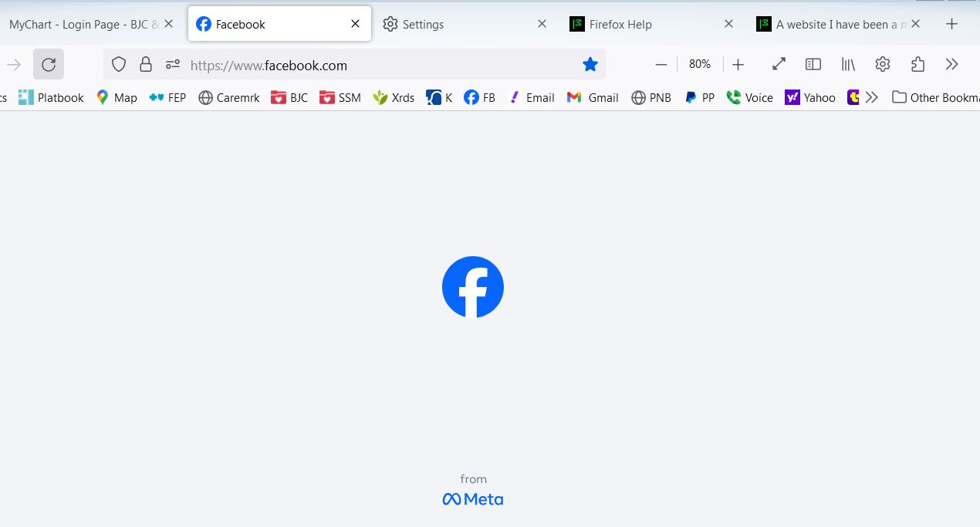Open the BJC bookmark
This screenshot has width=980, height=527.
coord(289,97)
